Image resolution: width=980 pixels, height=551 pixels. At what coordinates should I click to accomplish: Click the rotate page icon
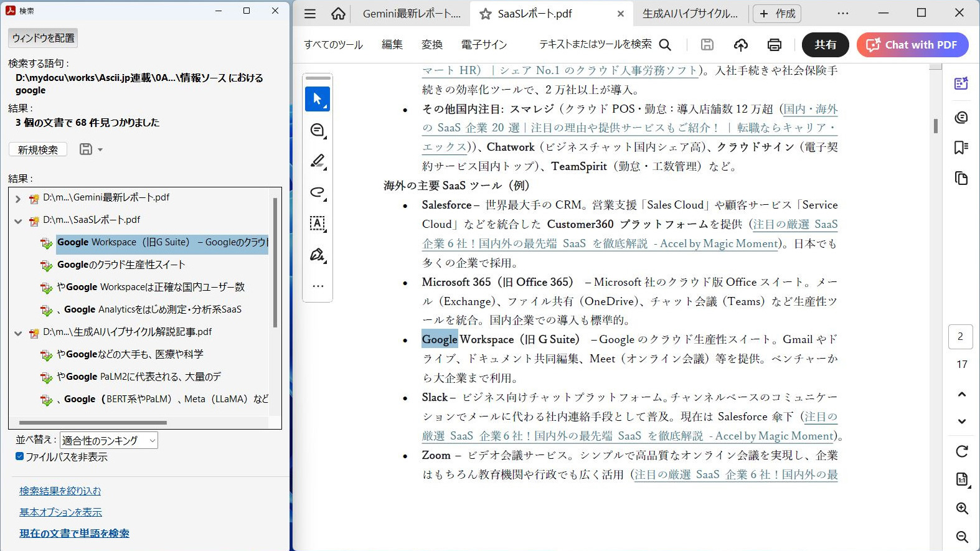pos(962,451)
